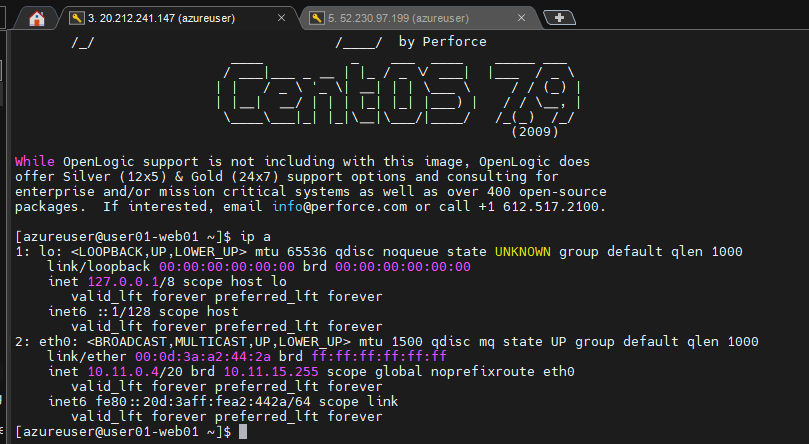Click the 'noprefixroute eth0' text

[x=503, y=371]
